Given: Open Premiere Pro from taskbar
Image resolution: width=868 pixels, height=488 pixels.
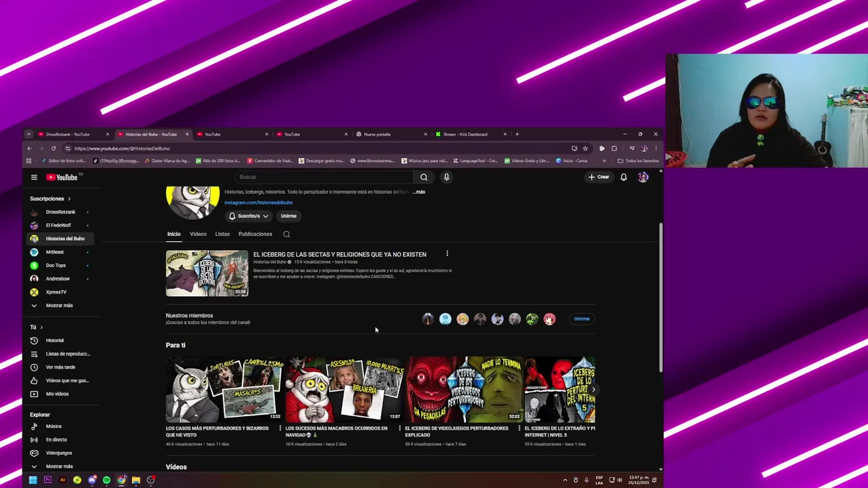Looking at the screenshot, I should (47, 480).
